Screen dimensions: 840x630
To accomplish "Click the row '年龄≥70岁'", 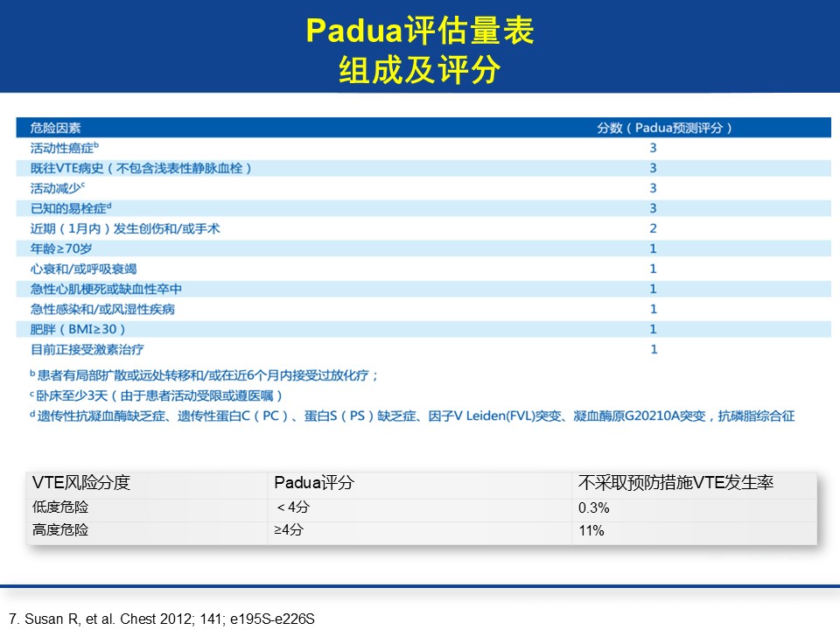I will (x=423, y=248).
